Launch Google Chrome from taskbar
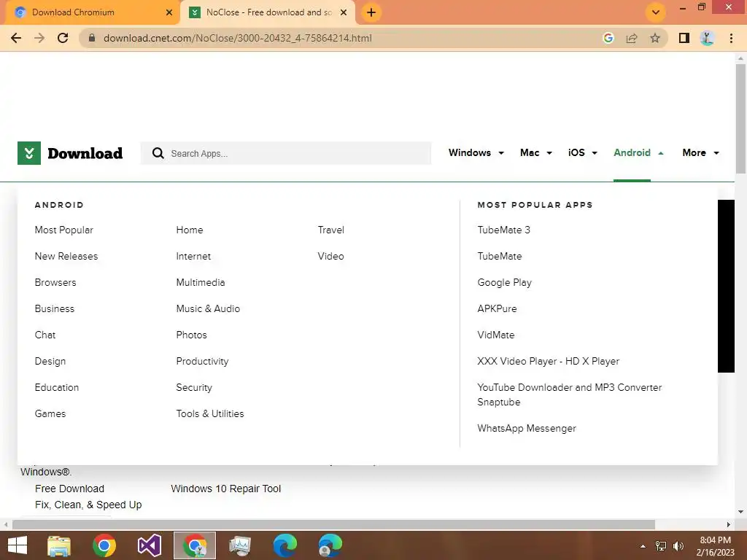747x560 pixels. [x=104, y=545]
